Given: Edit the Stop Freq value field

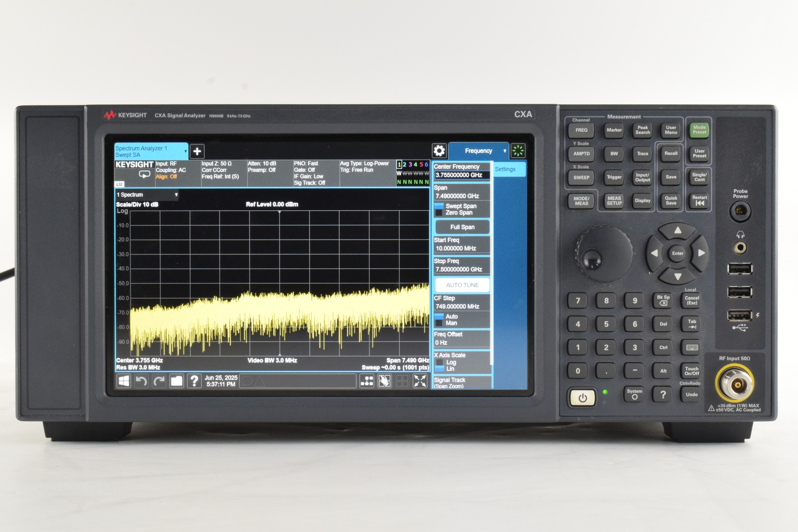Looking at the screenshot, I should pos(462,269).
